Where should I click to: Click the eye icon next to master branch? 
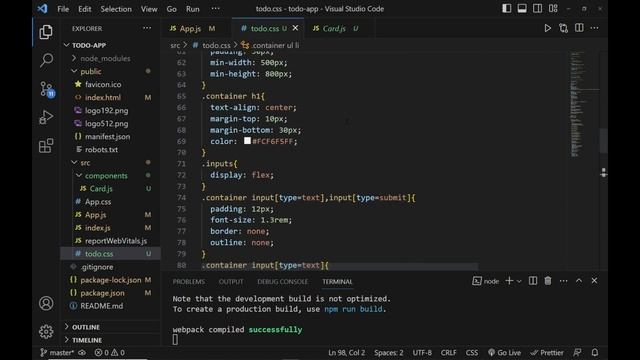coord(82,353)
